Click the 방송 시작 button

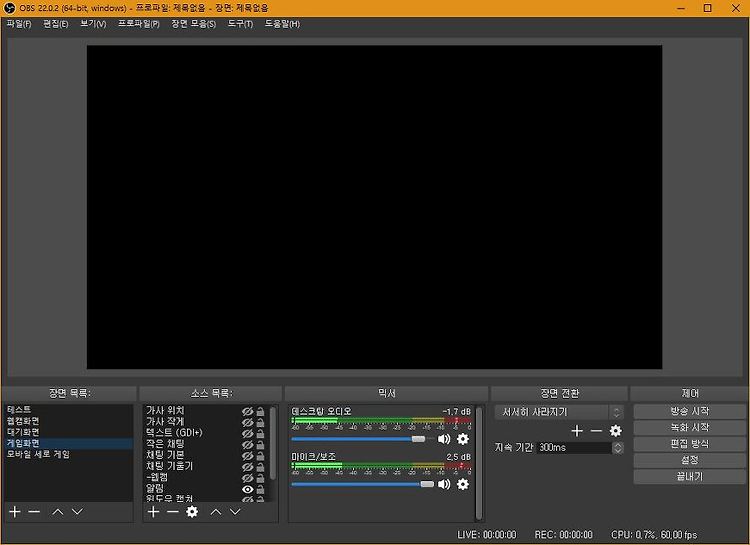(689, 411)
